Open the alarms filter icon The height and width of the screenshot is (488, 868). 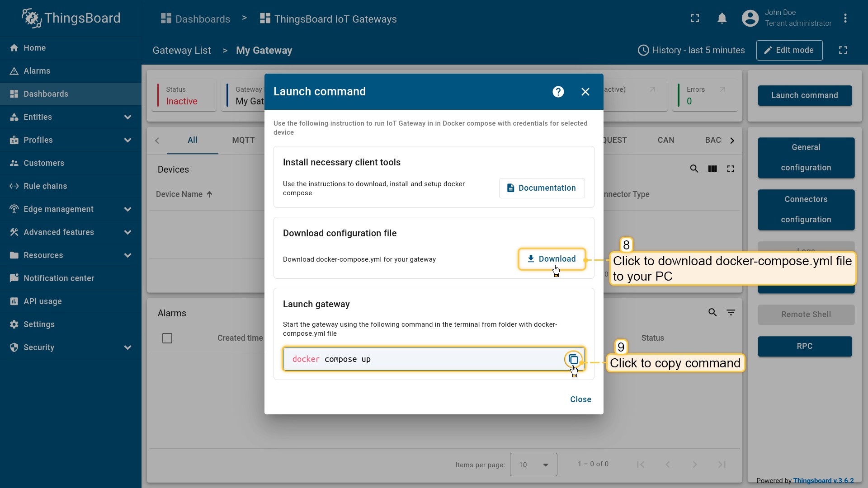click(x=731, y=313)
